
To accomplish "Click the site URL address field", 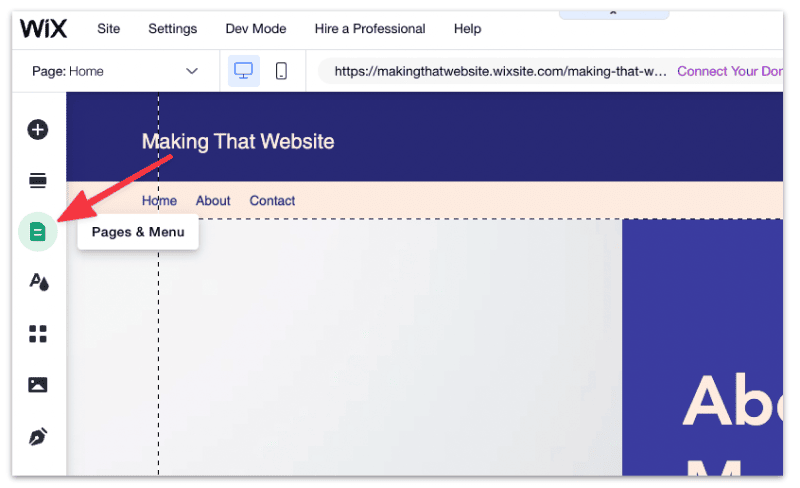I will 501,71.
